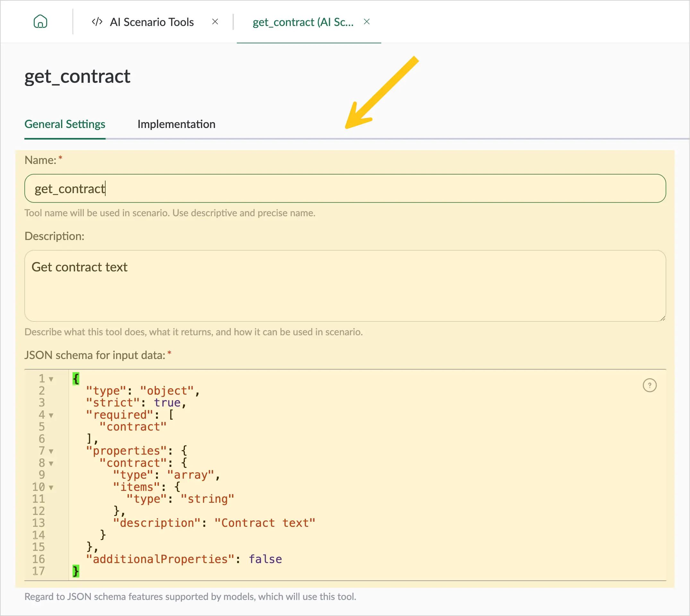Viewport: 690px width, 616px height.
Task: Collapse the contract object fold at line 8
Action: tap(51, 463)
